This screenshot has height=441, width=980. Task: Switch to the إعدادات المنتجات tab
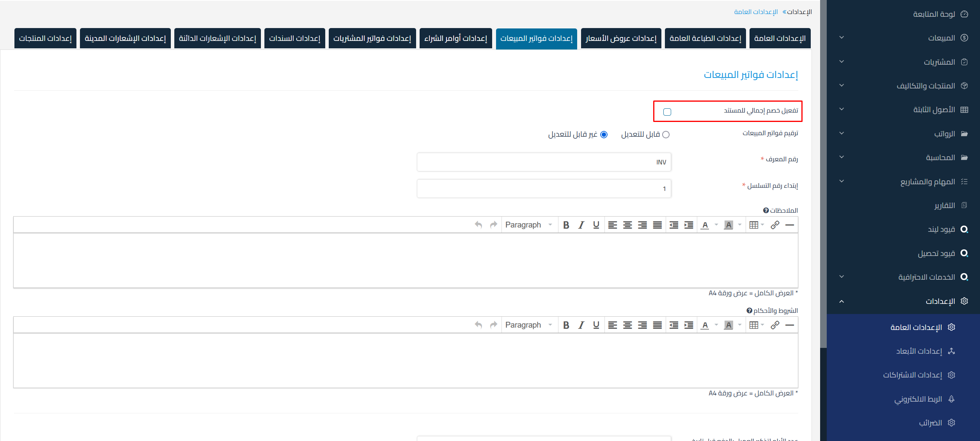point(45,38)
